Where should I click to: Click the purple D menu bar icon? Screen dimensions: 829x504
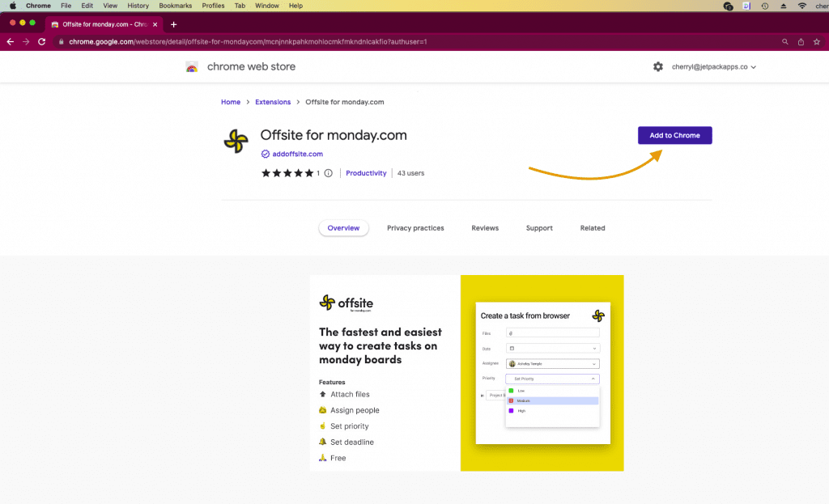[746, 6]
